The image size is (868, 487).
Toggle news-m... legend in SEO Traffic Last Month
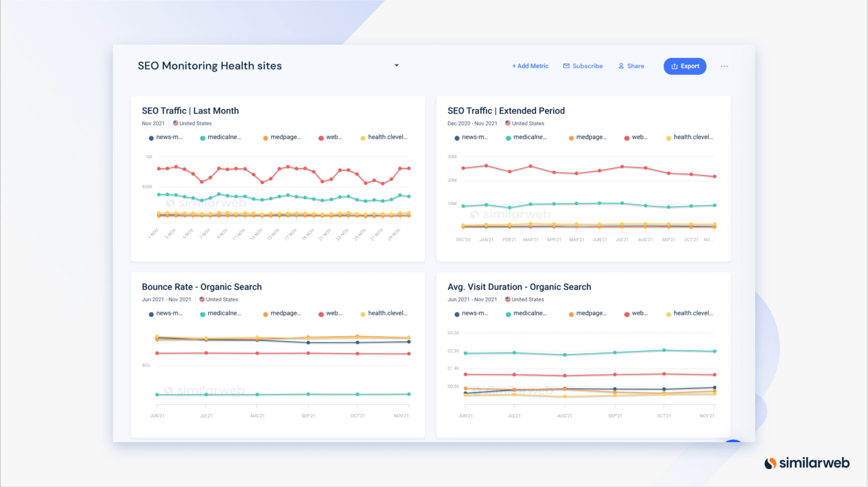point(166,137)
